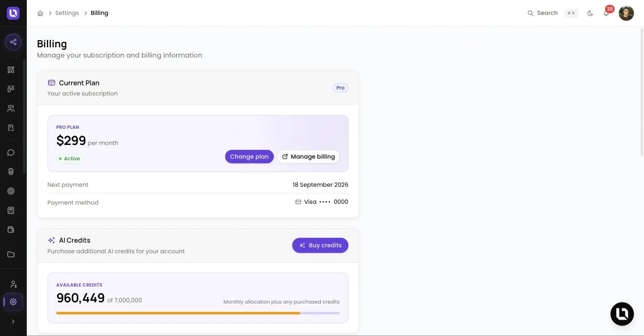Open notifications bell with 38 badge
Image resolution: width=644 pixels, height=336 pixels.
607,13
